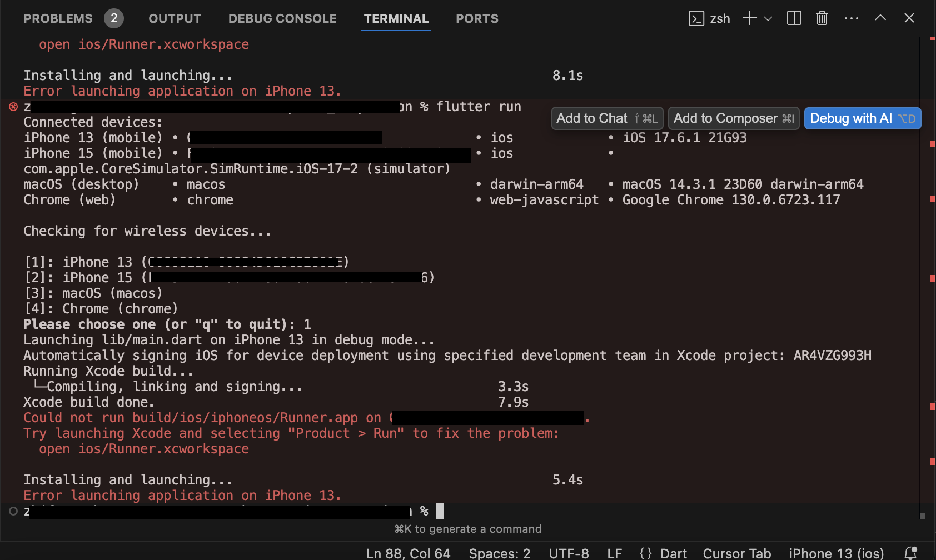Click 'Please choose one' prompt line
The height and width of the screenshot is (560, 936).
pos(167,324)
